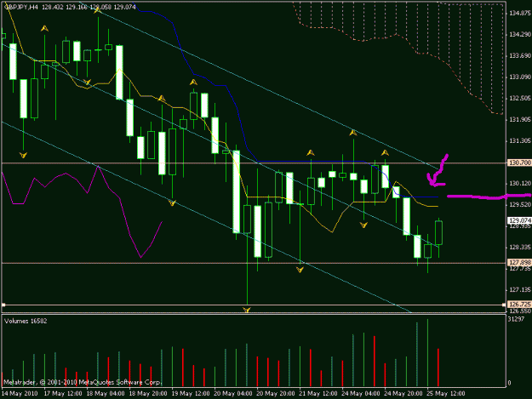The image size is (532, 399).
Task: Click the 25 May 12:00 time label
Action: click(x=445, y=394)
